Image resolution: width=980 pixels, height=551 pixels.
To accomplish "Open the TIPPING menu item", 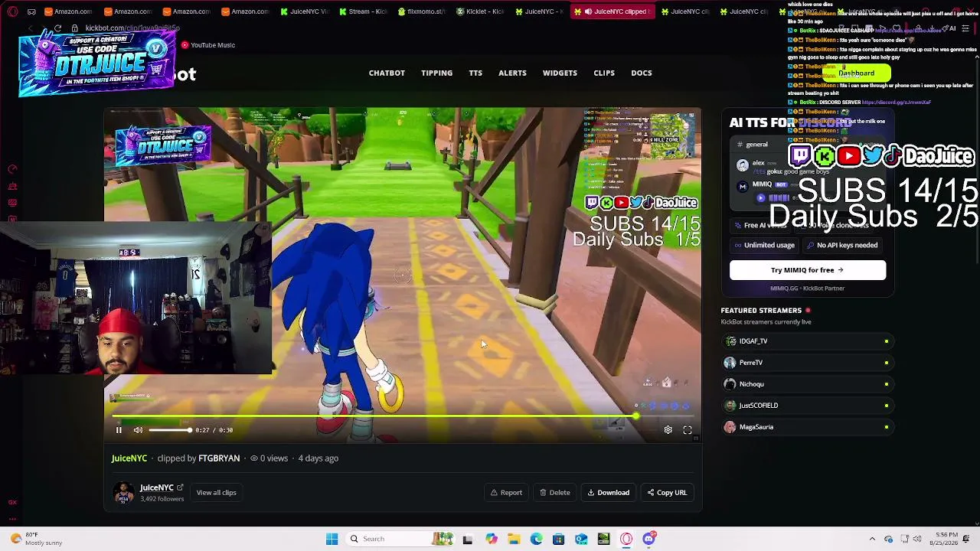I will [436, 73].
